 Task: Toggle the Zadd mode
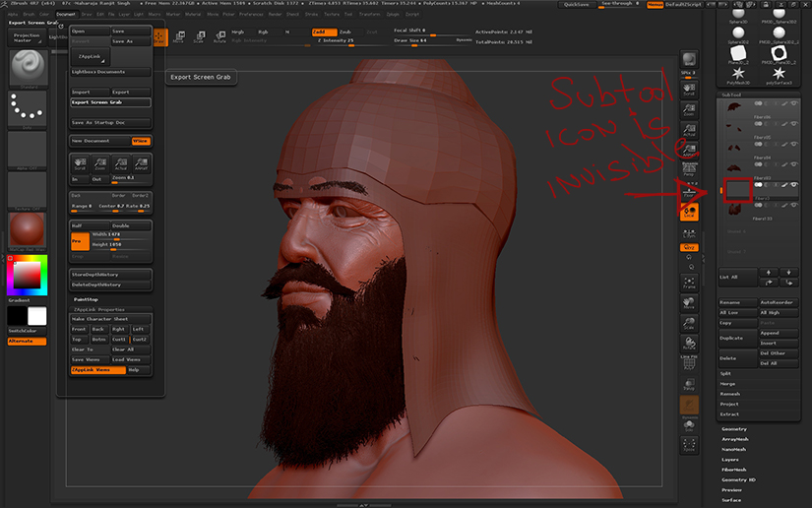click(324, 32)
